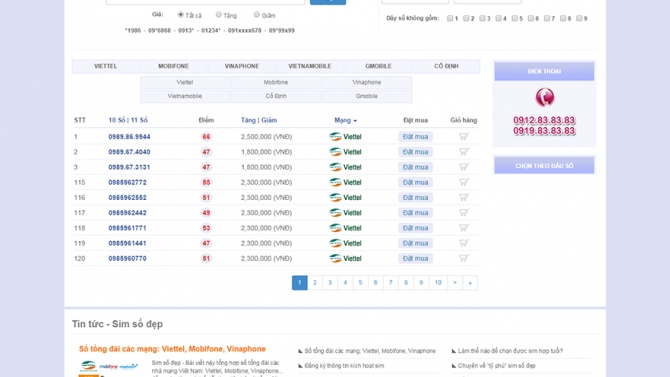
Task: Sort price by Tăng column link
Action: pyautogui.click(x=248, y=120)
